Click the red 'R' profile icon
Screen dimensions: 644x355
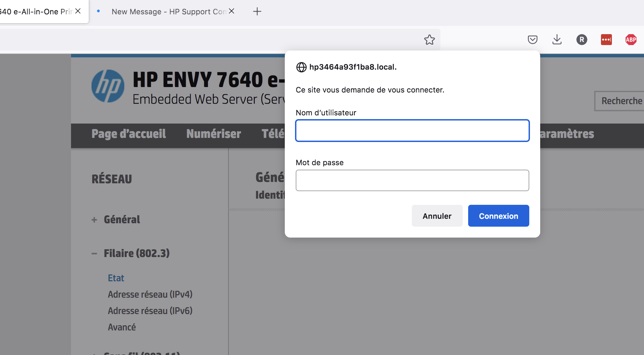[582, 40]
